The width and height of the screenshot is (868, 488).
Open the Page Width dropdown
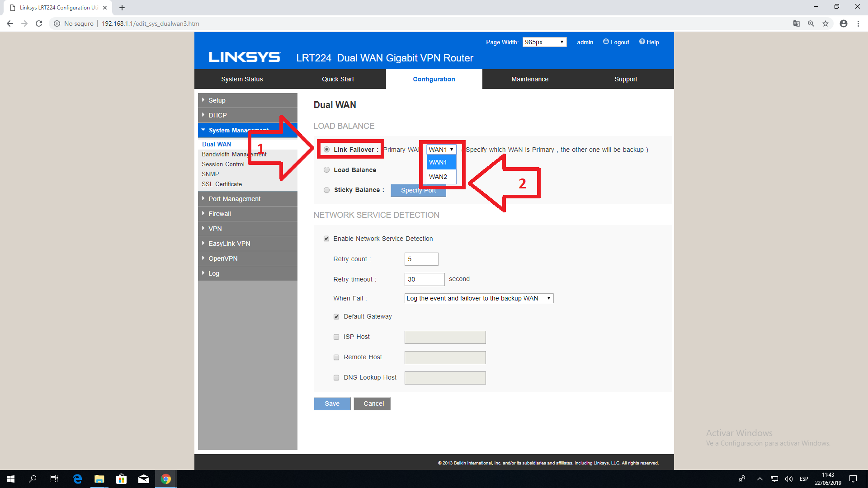[544, 42]
